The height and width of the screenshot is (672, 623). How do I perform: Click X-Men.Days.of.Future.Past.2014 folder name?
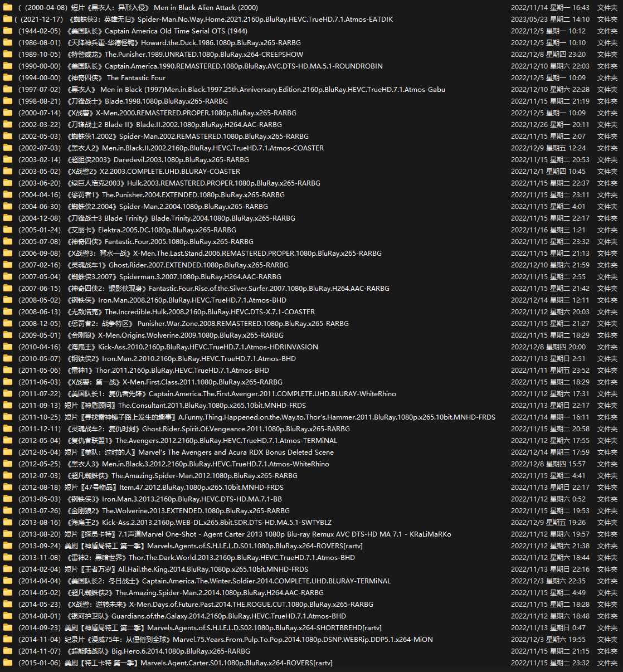tap(196, 605)
